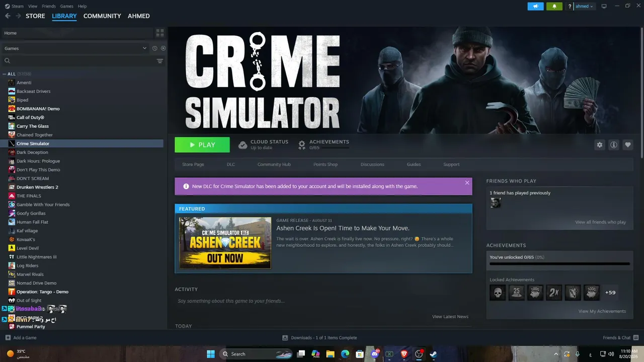Open the AHMED profile tab
Screen dimensions: 644x362
(139, 16)
